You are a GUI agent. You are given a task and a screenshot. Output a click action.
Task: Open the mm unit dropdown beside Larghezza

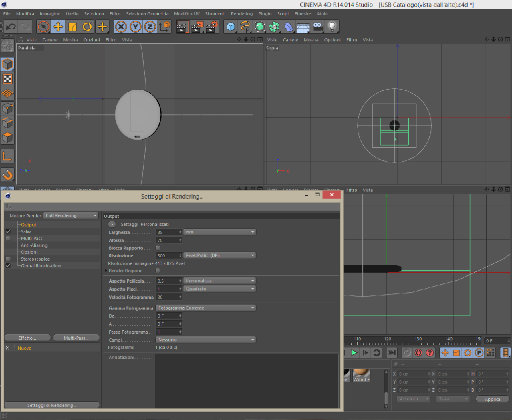[220, 232]
